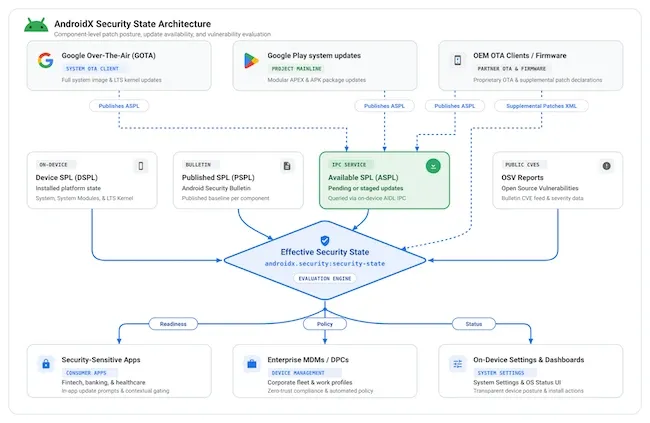Click the Publishes ASPL pill under OEM OTA
This screenshot has width=650, height=423.
pos(455,106)
